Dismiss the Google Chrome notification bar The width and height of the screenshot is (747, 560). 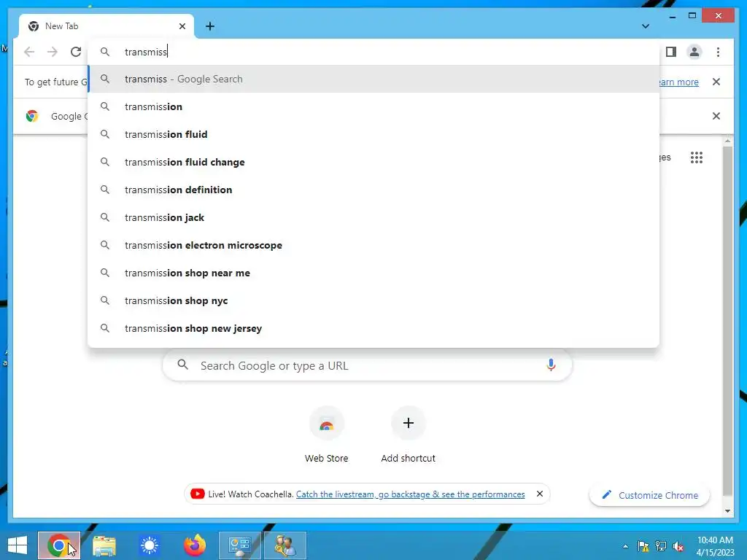[x=716, y=116]
